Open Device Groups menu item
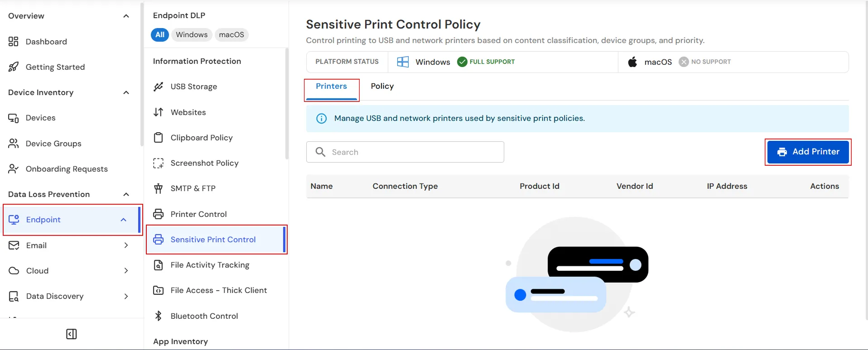Viewport: 868px width, 350px height. pyautogui.click(x=53, y=144)
